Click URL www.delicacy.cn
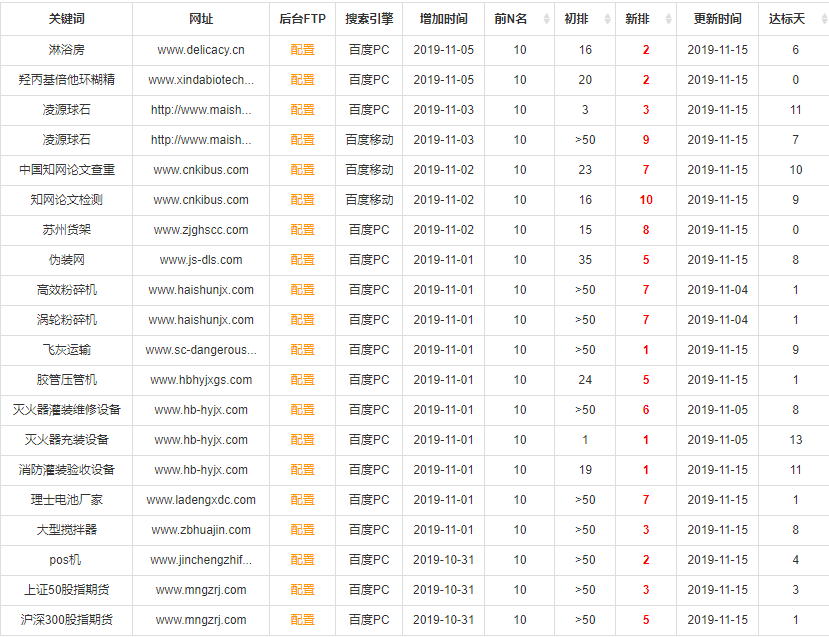This screenshot has width=829, height=637. click(201, 50)
